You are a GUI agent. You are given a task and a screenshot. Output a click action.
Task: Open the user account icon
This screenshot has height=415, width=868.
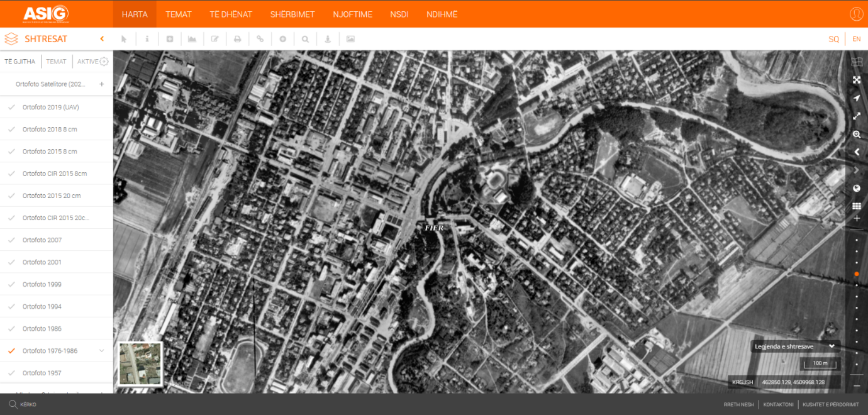[x=856, y=14]
